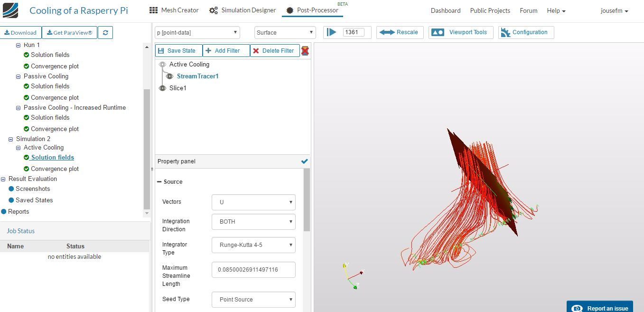Click the panel splitter collapse handle
This screenshot has height=312, width=644.
(151, 169)
